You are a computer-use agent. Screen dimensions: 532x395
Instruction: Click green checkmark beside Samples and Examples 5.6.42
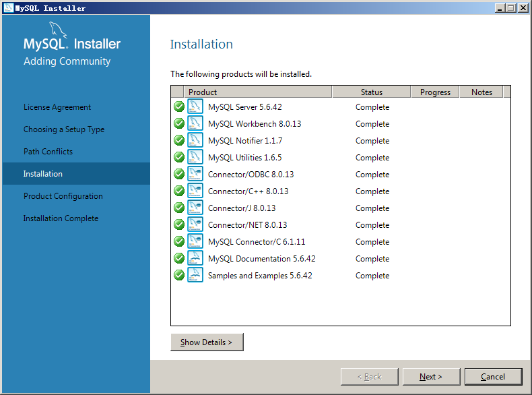click(x=179, y=275)
